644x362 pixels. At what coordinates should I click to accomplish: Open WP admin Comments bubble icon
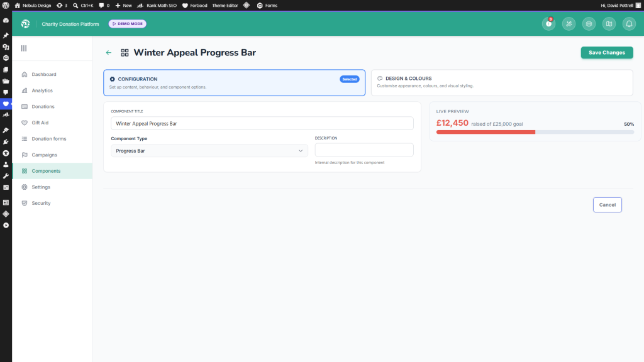tap(6, 92)
